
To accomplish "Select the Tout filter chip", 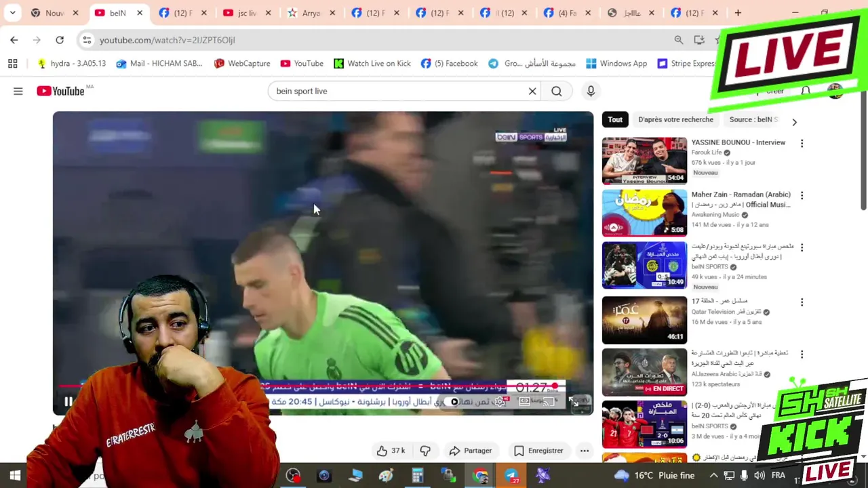I will tap(615, 119).
